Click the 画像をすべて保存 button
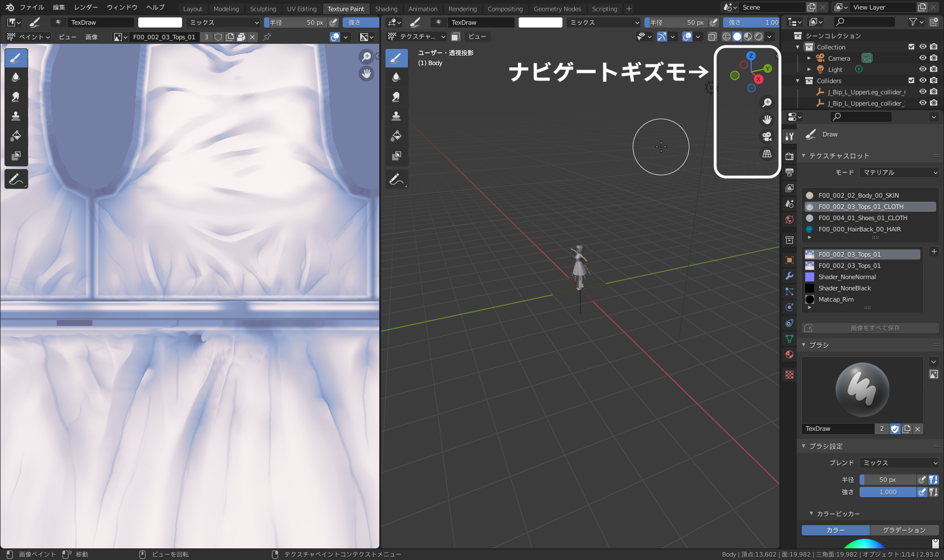The height and width of the screenshot is (560, 944). click(x=870, y=327)
